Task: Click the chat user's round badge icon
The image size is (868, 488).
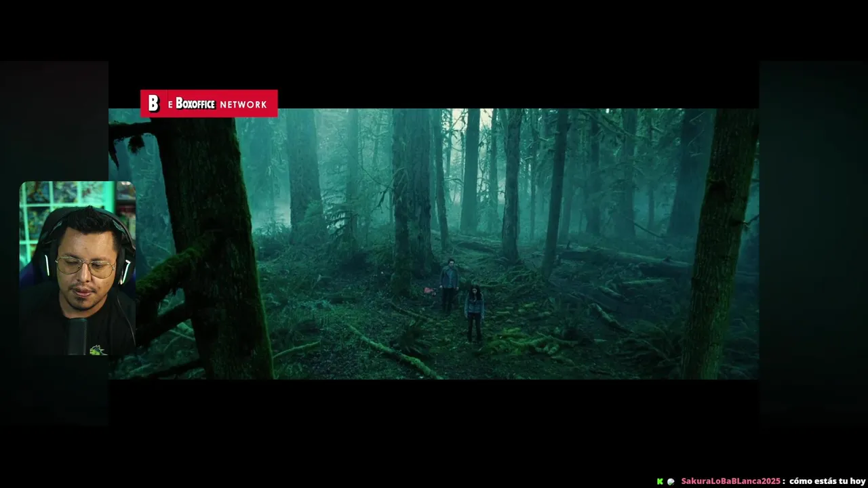Action: (x=671, y=481)
